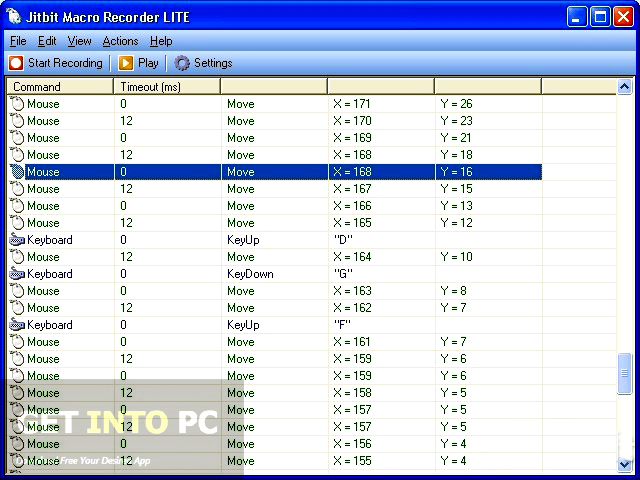
Task: Click the KeyDown action cell
Action: 250,274
